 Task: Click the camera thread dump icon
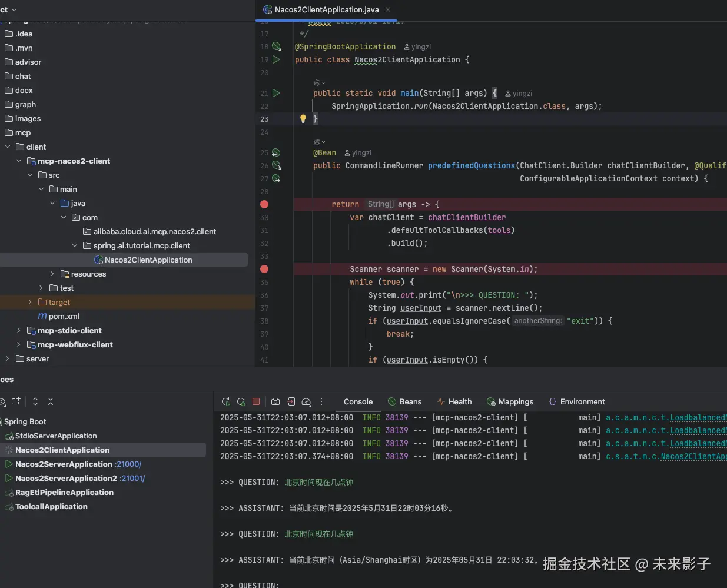point(275,402)
